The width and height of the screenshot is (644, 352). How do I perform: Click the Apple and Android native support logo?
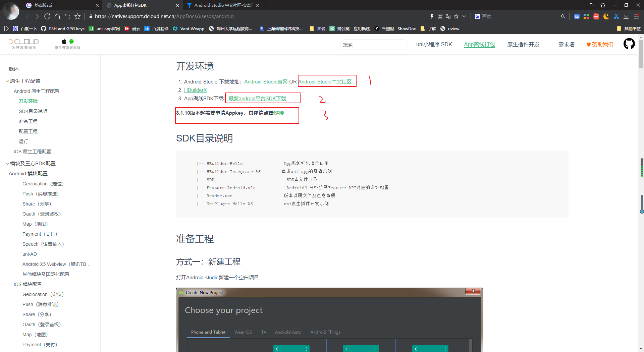click(67, 44)
